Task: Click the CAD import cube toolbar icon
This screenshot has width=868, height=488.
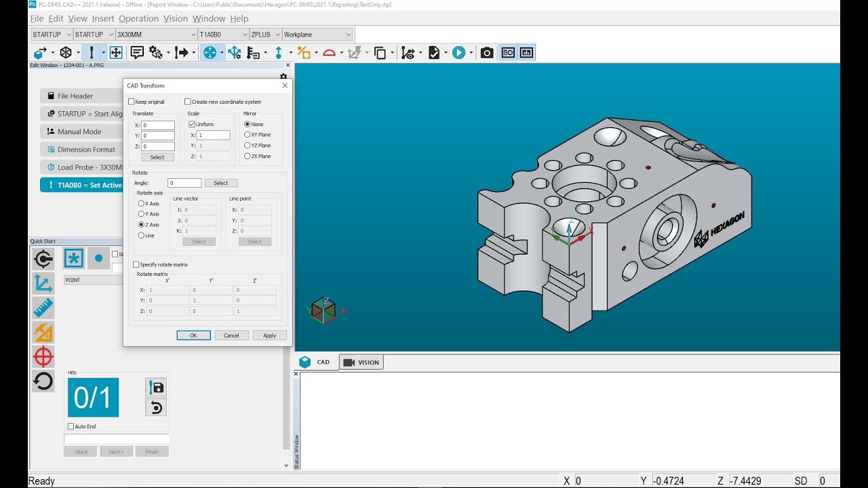Action: click(40, 52)
